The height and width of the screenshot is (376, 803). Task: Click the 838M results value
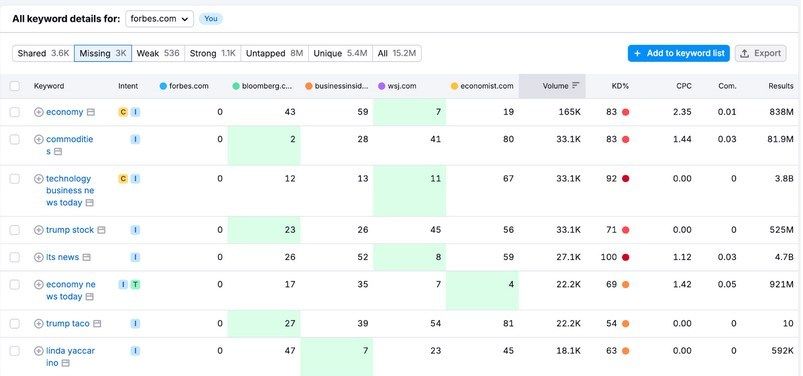[x=781, y=112]
